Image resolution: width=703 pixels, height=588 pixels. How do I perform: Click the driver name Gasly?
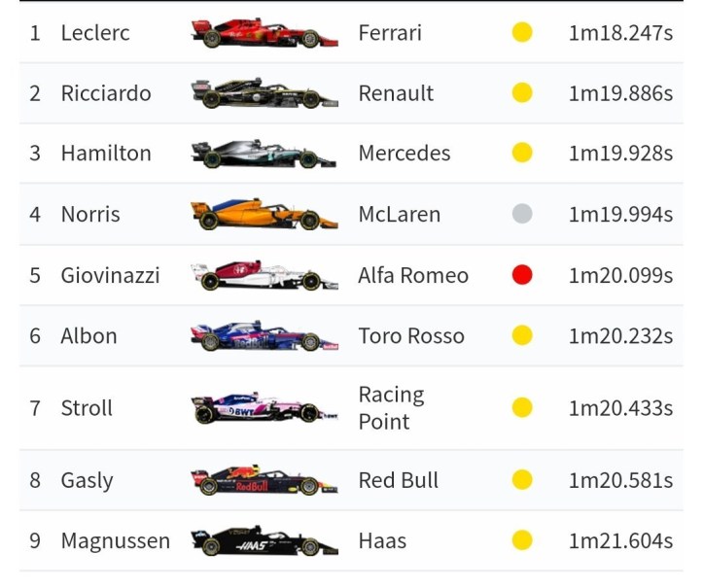point(88,480)
